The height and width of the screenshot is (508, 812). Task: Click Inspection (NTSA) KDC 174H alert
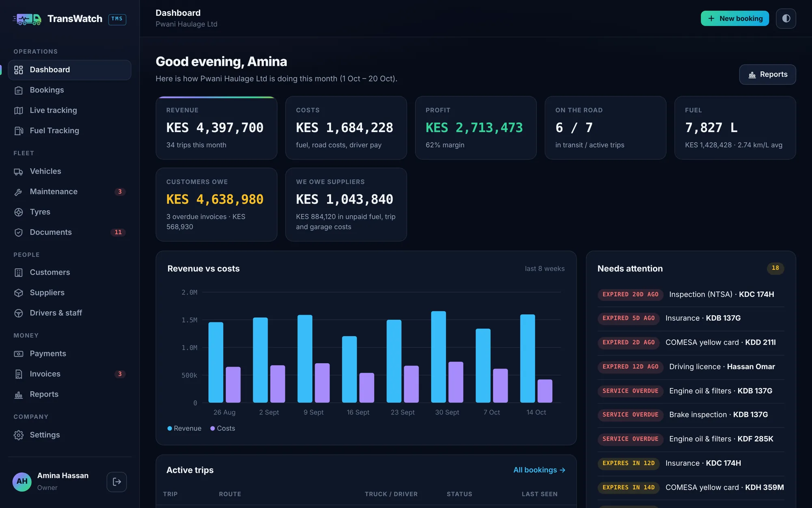691,295
